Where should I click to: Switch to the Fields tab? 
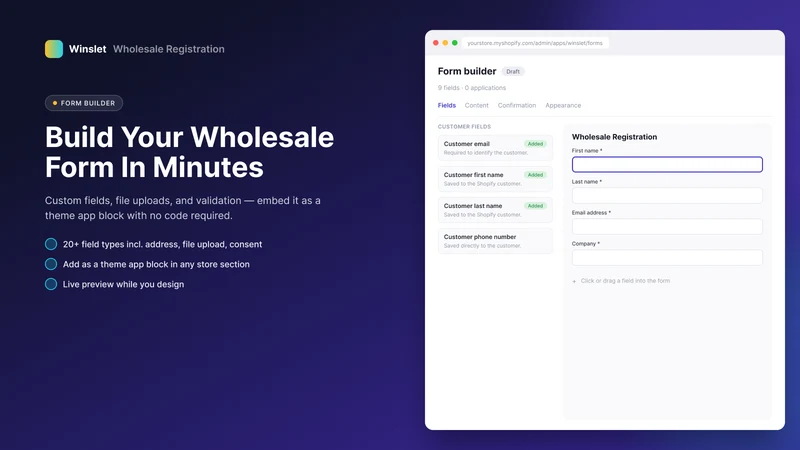click(446, 105)
